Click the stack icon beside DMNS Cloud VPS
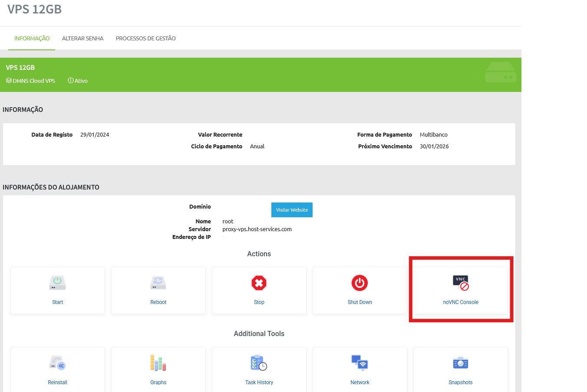Viewport: 587px width, 392px height. point(9,81)
